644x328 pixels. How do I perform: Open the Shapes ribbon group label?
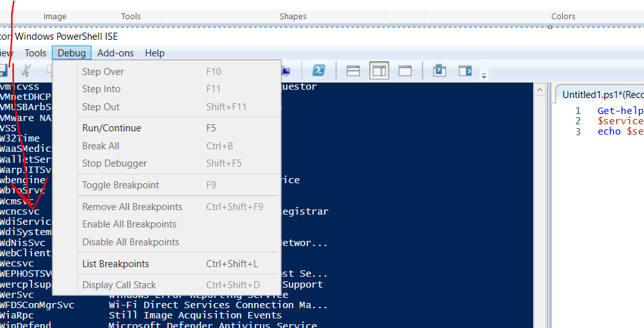click(x=293, y=17)
